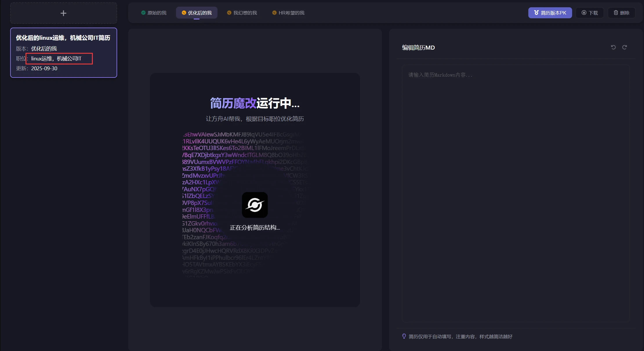Image resolution: width=644 pixels, height=351 pixels.
Task: Click the position text linux运维，机械公司IT
Action: coord(57,59)
